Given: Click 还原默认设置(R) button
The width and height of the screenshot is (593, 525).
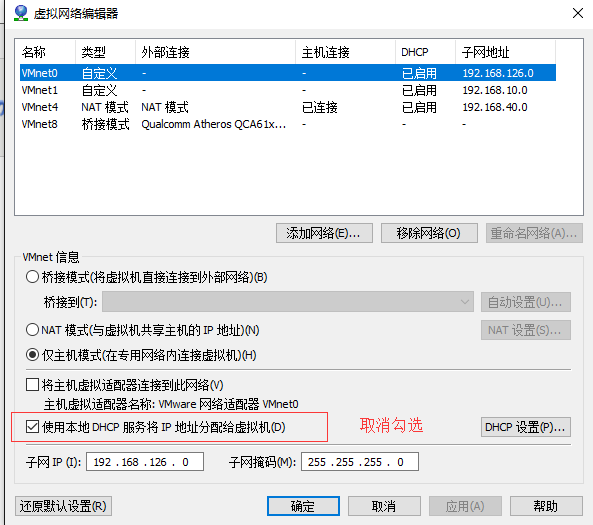Looking at the screenshot, I should (63, 506).
